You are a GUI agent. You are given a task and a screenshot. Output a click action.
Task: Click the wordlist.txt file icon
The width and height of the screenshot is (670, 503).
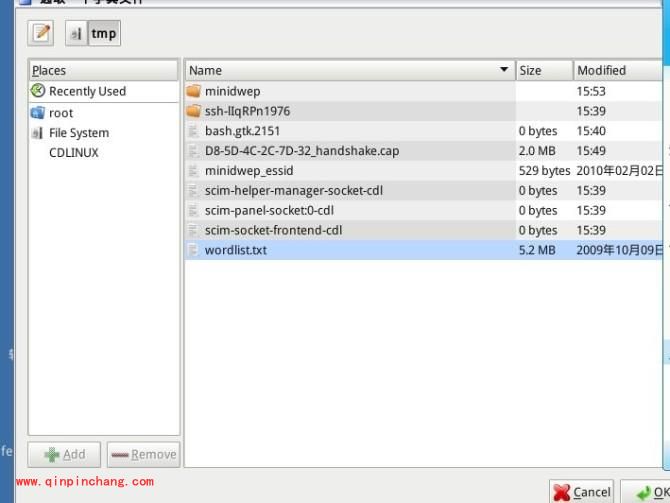click(194, 250)
